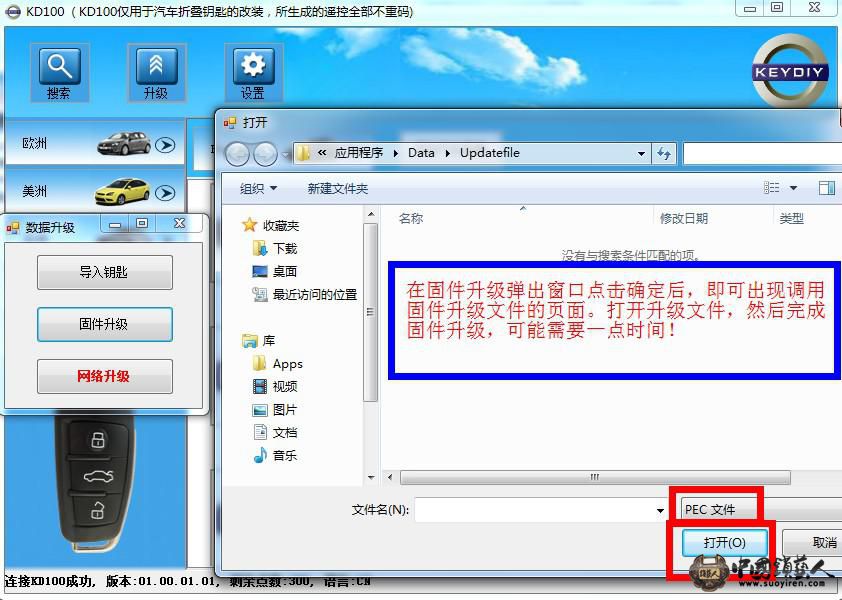
Task: Maximize the 数据升级 window
Action: click(142, 224)
